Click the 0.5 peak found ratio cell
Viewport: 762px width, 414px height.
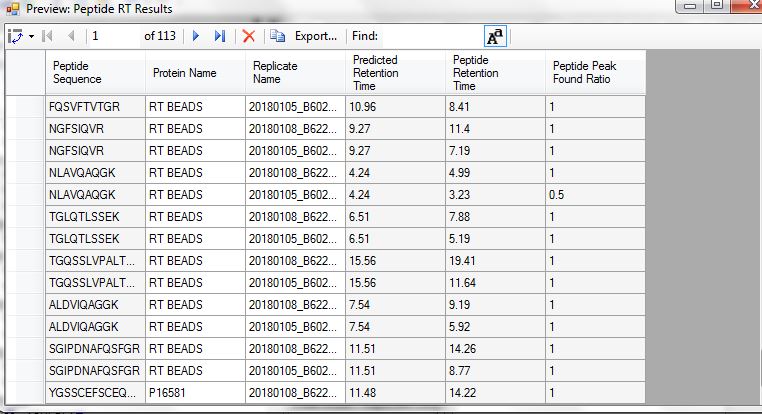click(x=594, y=194)
